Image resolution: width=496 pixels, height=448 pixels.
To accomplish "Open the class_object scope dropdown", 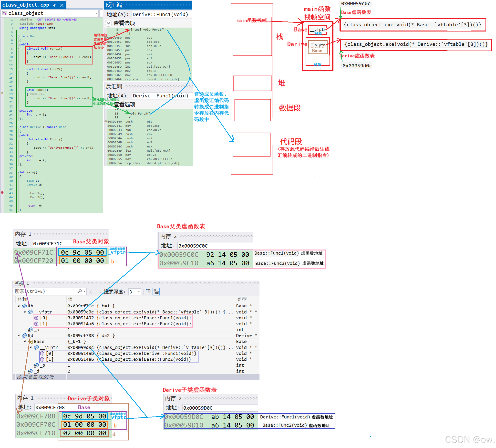I will tap(96, 13).
